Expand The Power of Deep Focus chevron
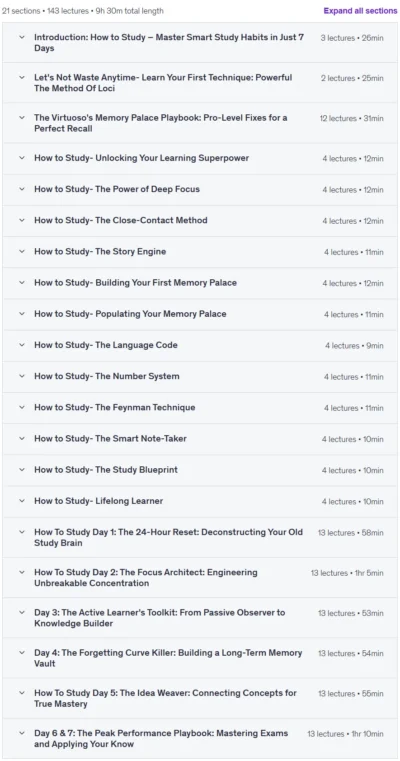Screen dimensions: 400x761 (22, 189)
